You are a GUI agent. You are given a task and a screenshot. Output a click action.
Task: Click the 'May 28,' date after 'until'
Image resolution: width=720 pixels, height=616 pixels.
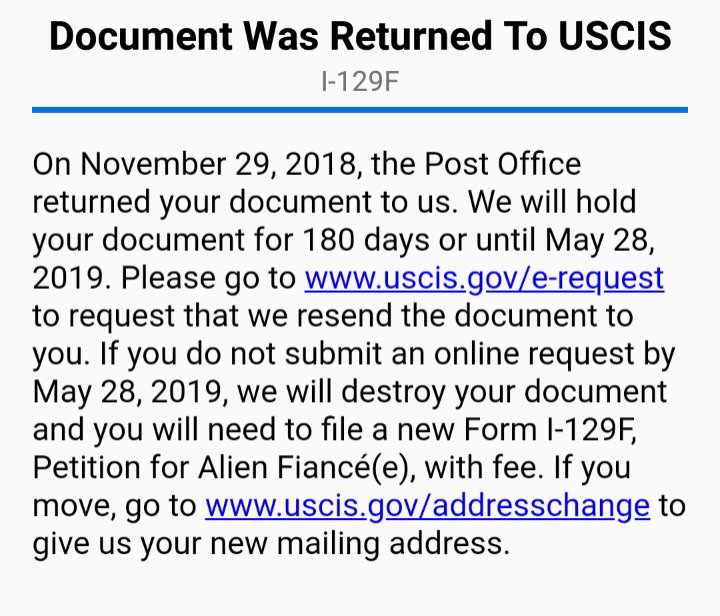pyautogui.click(x=599, y=241)
